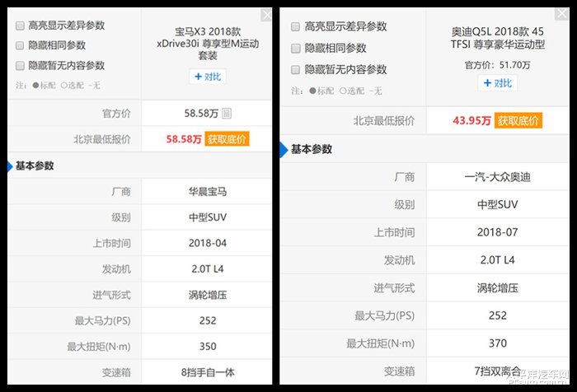This screenshot has height=392, width=577.
Task: Add 宝马X3 to comparison with +对比 button
Action: tap(208, 77)
